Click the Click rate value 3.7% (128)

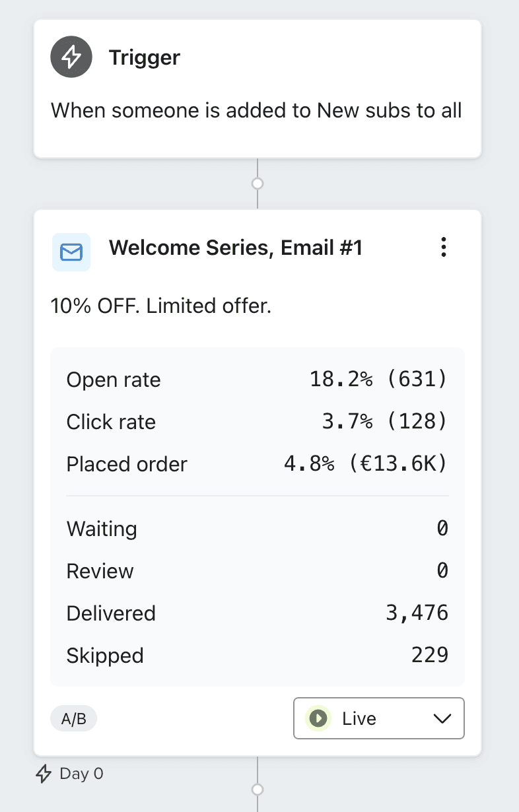(x=384, y=422)
